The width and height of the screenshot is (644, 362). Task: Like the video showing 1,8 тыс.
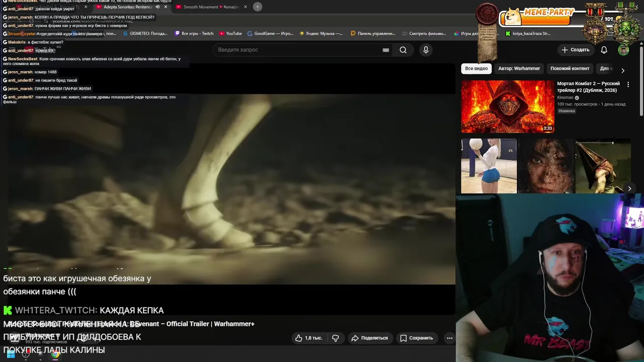[x=309, y=338]
